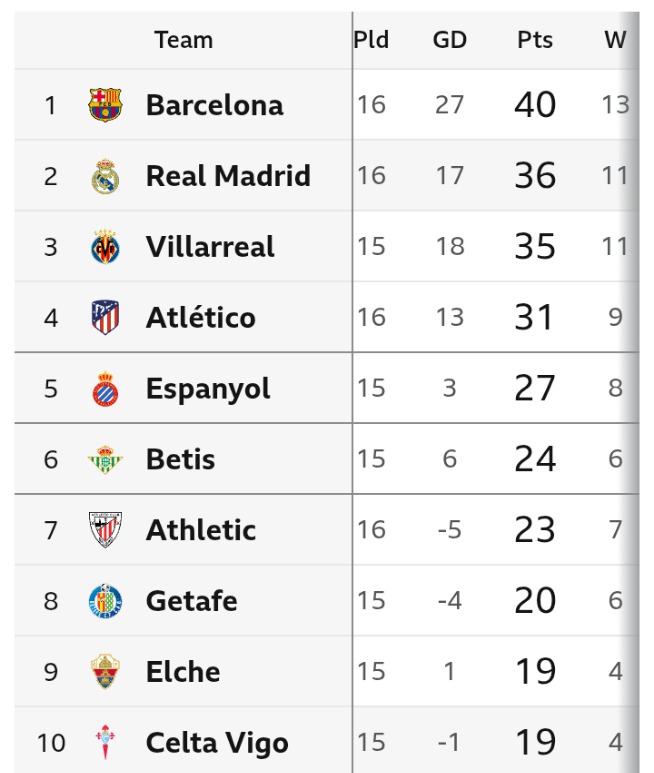
Task: Open the Real Madrid team link
Action: click(x=228, y=176)
